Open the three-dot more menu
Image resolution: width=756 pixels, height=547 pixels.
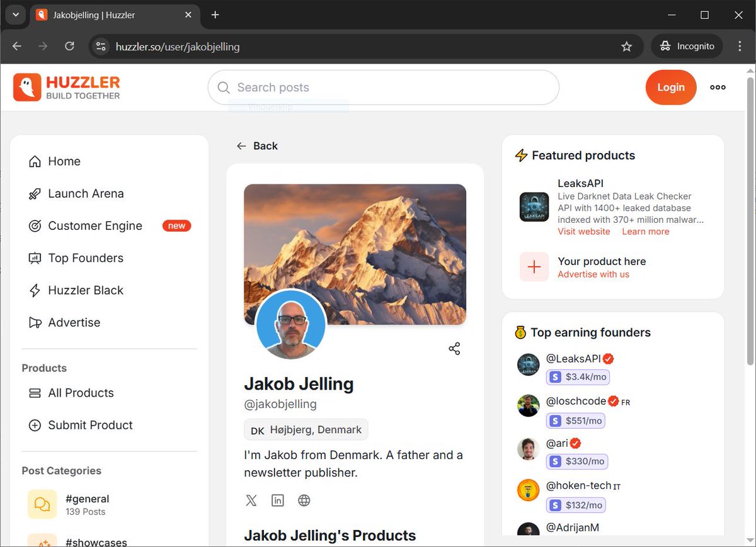[718, 87]
